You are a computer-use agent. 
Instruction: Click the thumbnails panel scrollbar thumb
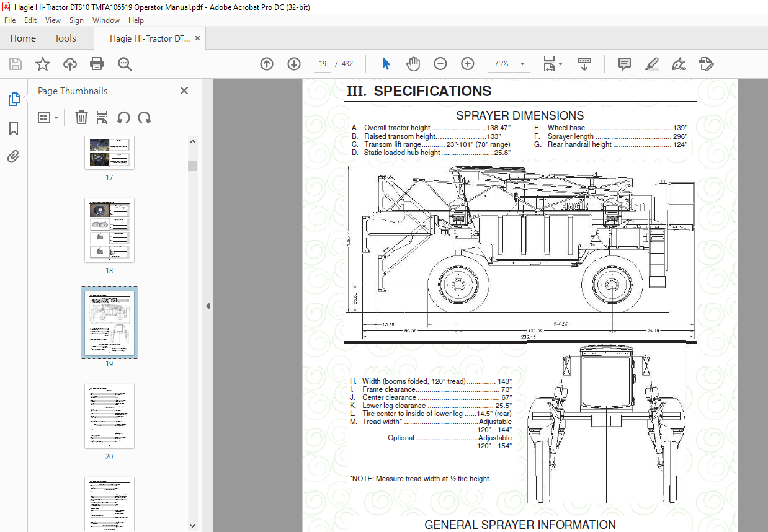(192, 165)
